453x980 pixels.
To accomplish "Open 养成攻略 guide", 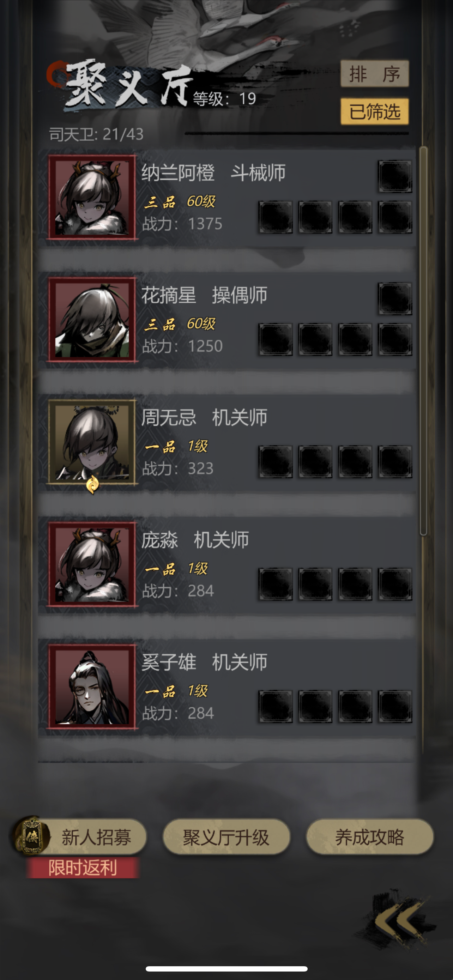I will coord(370,837).
